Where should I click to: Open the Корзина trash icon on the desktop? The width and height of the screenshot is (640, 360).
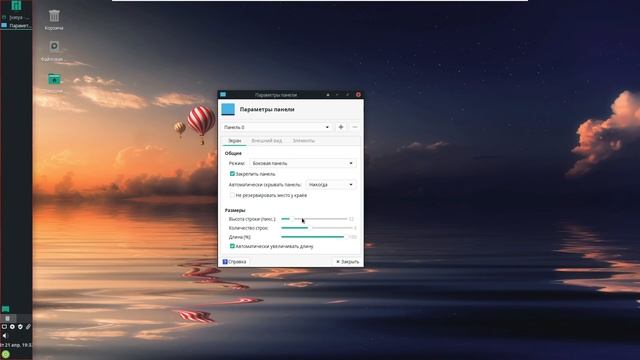point(54,16)
